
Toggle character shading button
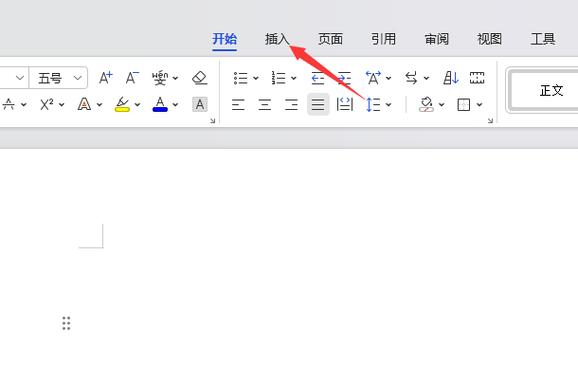[200, 105]
